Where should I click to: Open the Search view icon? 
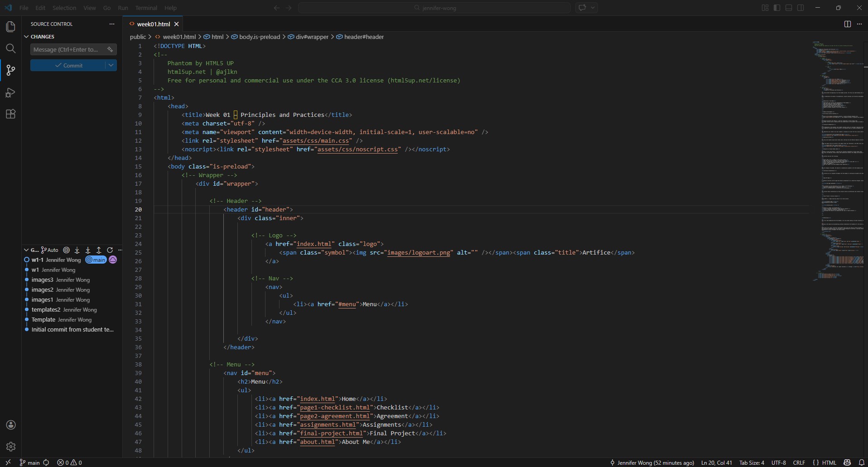tap(10, 48)
